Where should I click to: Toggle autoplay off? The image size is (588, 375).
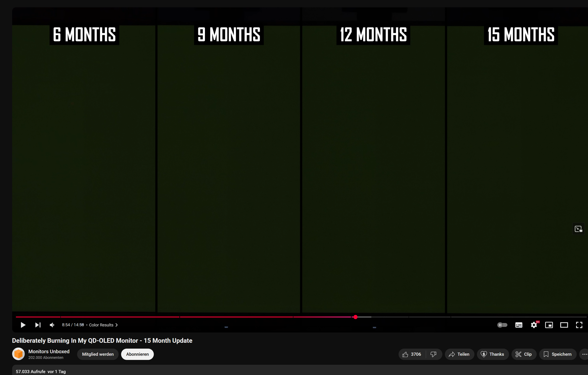tap(502, 325)
